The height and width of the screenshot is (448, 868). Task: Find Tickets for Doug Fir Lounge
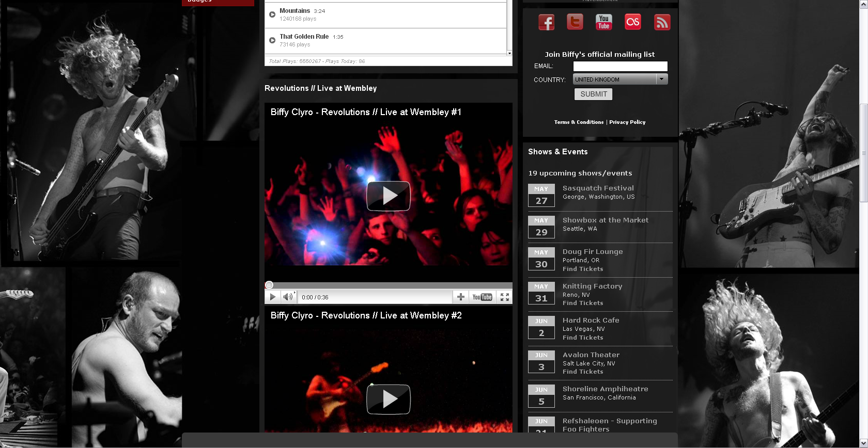point(583,269)
